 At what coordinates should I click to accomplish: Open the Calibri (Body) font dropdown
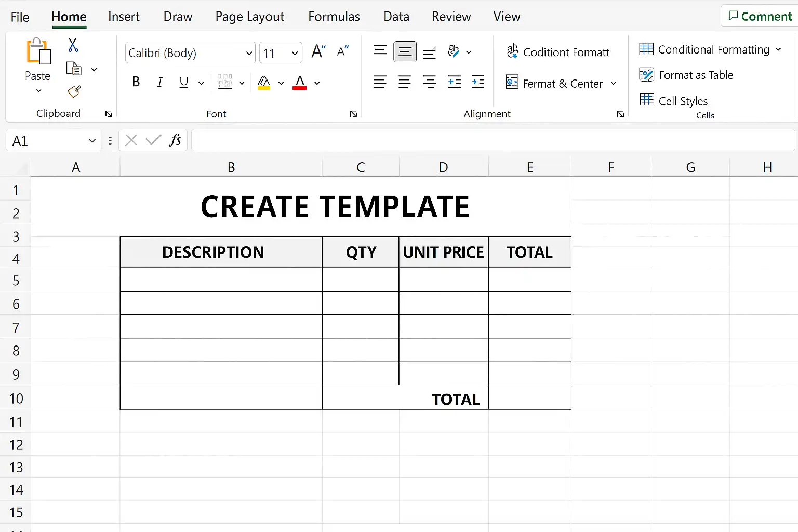(x=190, y=52)
